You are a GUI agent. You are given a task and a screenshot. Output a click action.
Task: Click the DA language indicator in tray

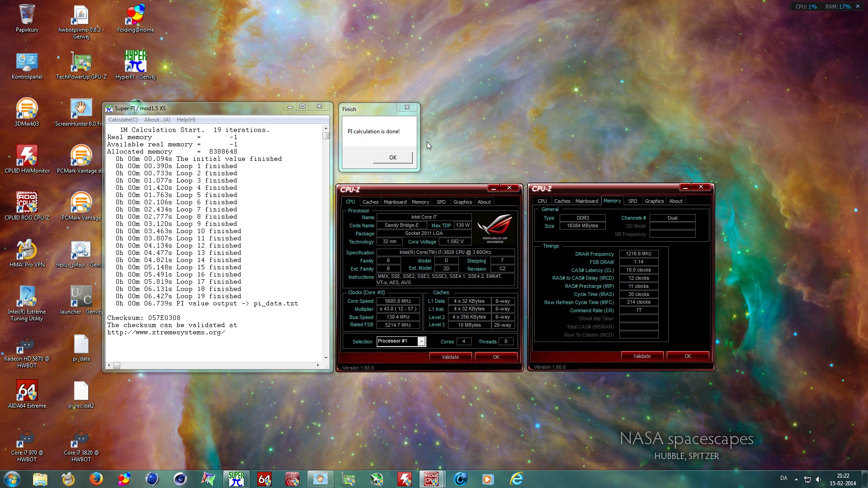tap(784, 478)
